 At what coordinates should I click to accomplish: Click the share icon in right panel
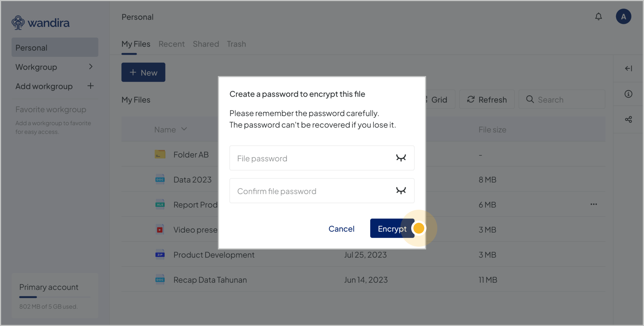(x=628, y=120)
